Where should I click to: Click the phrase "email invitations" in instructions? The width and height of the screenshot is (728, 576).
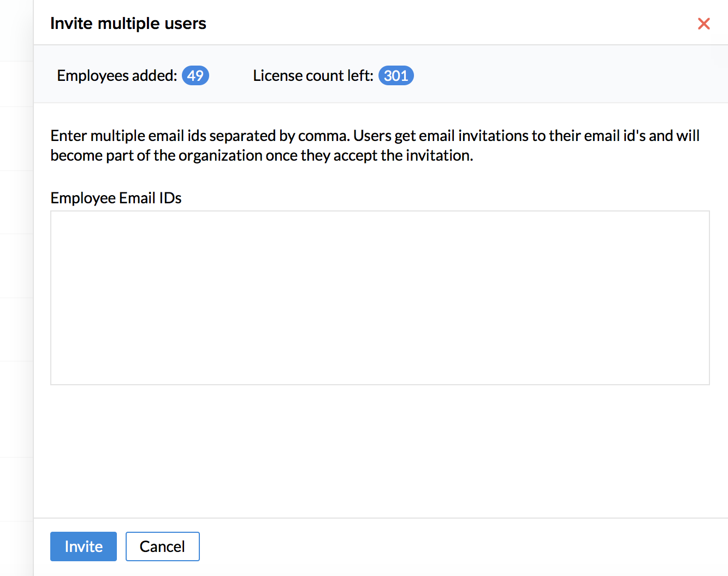pos(474,136)
